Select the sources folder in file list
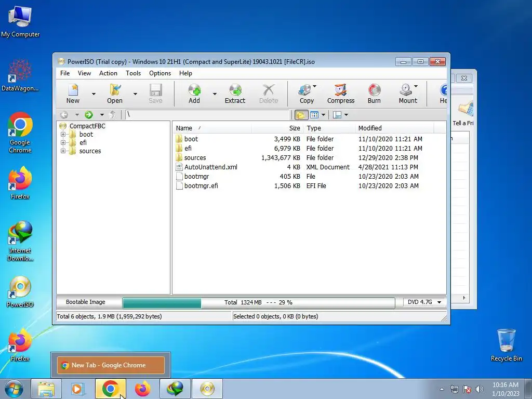This screenshot has width=532, height=399. (195, 158)
